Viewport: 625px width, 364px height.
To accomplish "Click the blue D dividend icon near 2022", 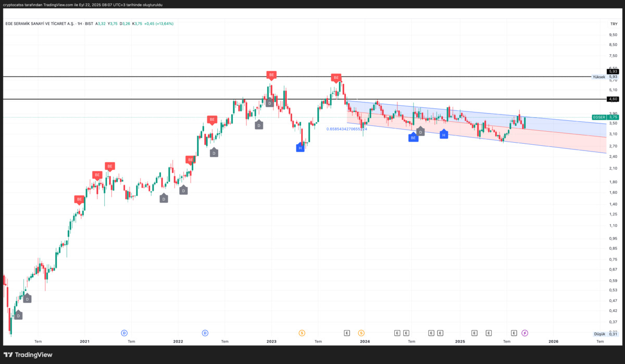I will 205,333.
